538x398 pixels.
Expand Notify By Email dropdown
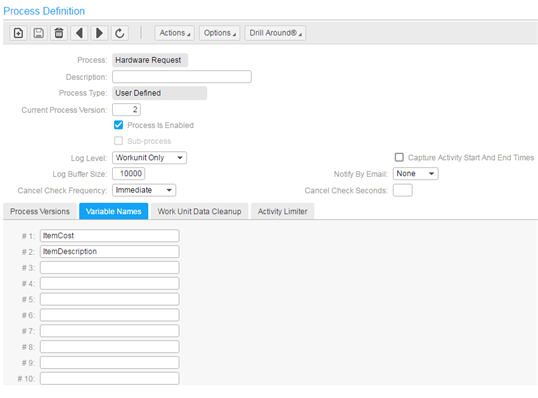coord(416,174)
